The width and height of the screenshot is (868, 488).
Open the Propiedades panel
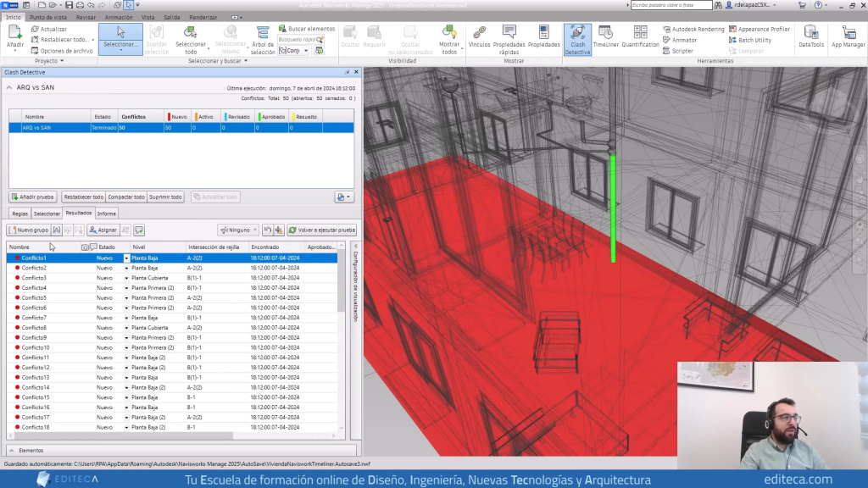543,37
